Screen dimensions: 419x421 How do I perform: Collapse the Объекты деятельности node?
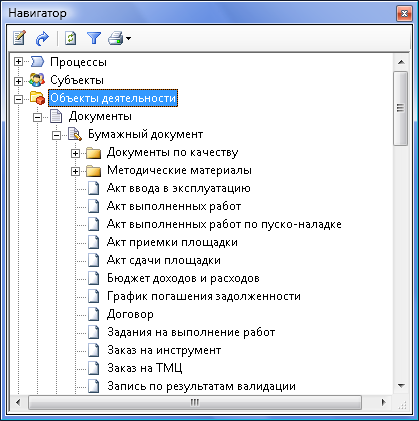pos(18,99)
